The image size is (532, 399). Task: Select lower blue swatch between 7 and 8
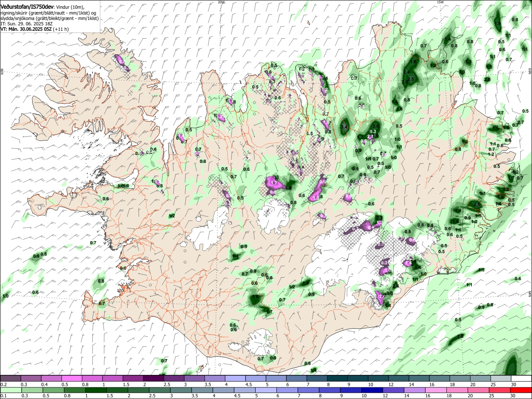[308, 390]
